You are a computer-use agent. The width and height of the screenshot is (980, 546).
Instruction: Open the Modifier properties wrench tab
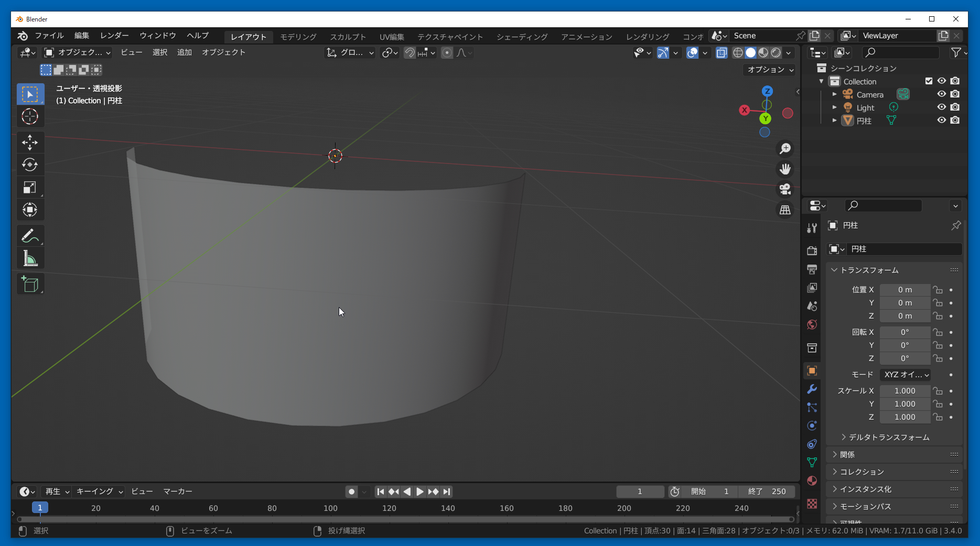pyautogui.click(x=812, y=389)
